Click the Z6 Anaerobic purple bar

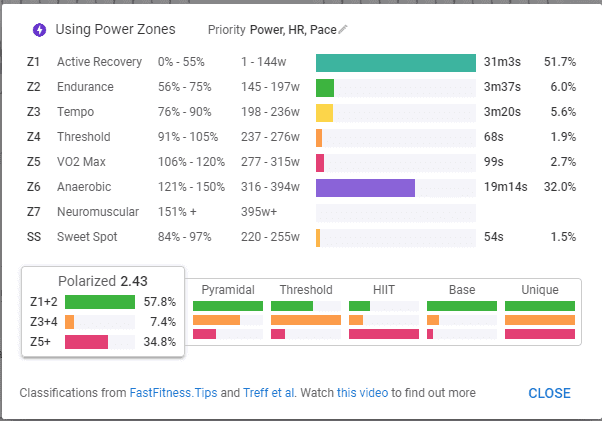tap(365, 187)
